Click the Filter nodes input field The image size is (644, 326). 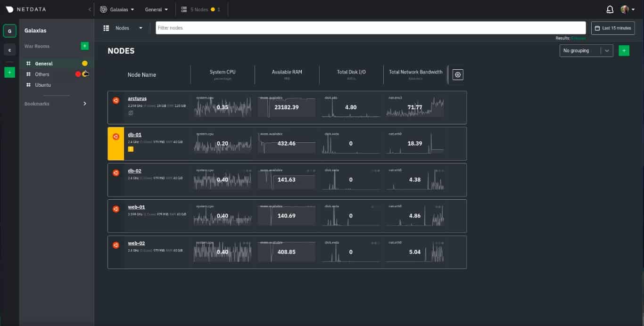pos(371,28)
